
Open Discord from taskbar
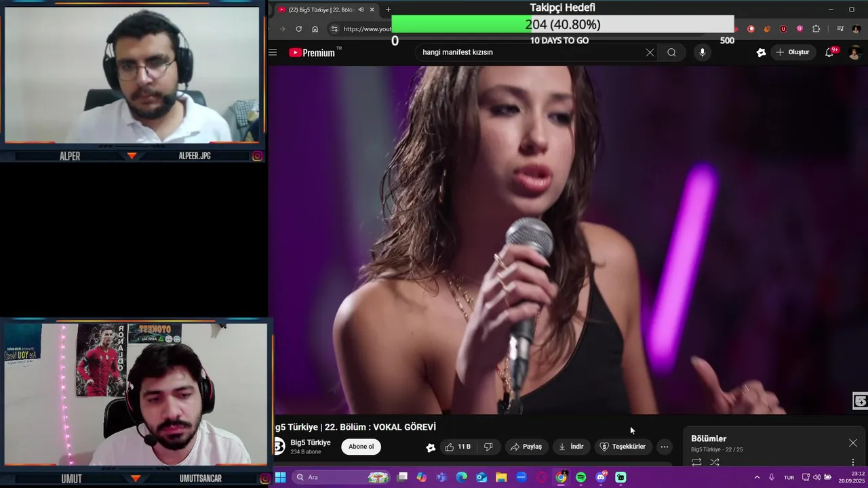coord(601,477)
